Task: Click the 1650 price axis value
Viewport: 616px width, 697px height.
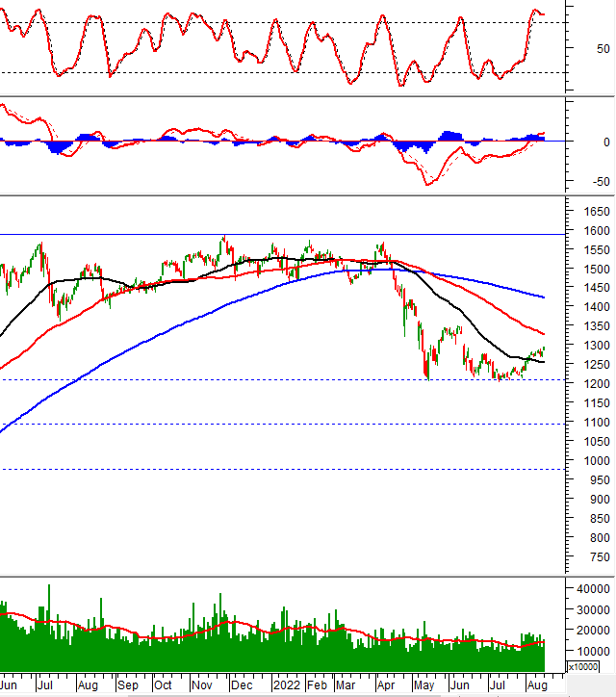Action: pyautogui.click(x=597, y=212)
